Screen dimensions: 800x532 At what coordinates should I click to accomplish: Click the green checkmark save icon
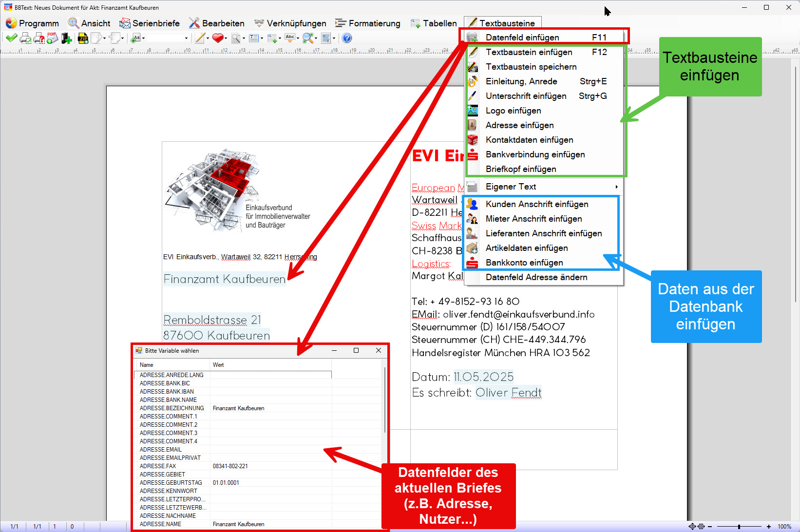(x=11, y=38)
